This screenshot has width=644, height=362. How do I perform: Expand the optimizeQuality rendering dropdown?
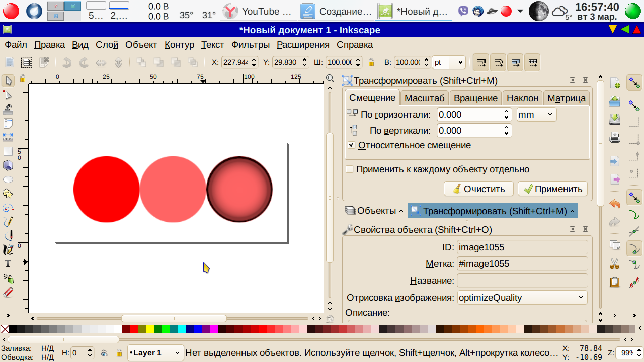[x=522, y=298]
